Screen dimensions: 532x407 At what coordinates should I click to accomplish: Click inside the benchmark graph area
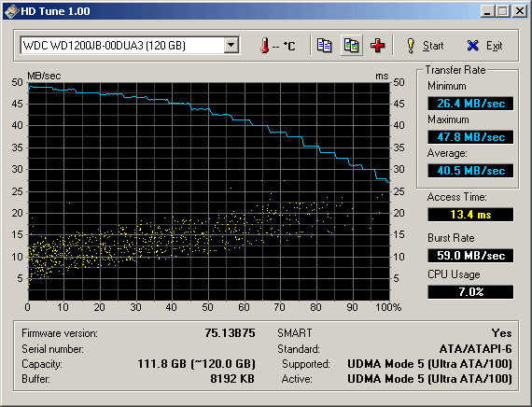click(209, 191)
